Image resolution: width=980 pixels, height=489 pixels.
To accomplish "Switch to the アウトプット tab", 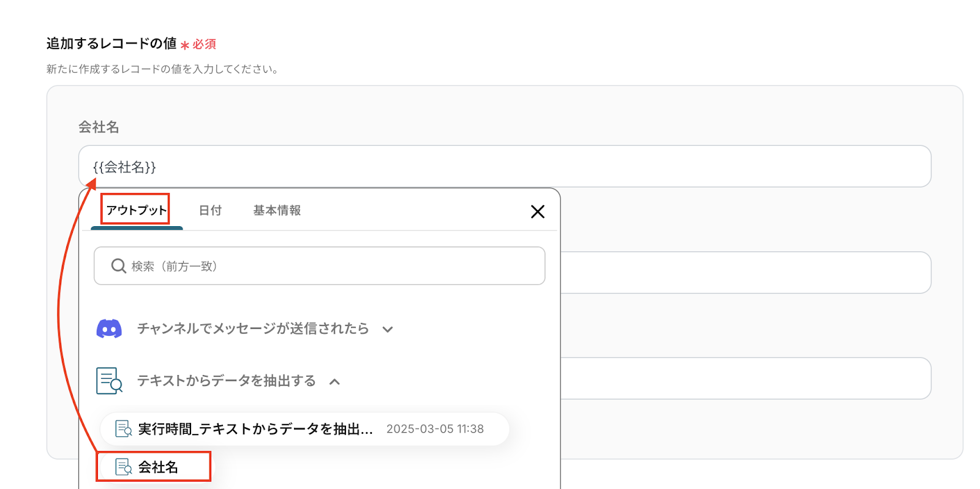I will pos(136,210).
